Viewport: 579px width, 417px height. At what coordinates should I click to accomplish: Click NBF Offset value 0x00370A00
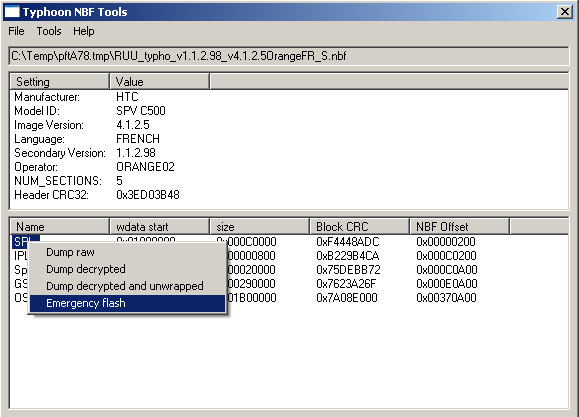[x=446, y=298]
